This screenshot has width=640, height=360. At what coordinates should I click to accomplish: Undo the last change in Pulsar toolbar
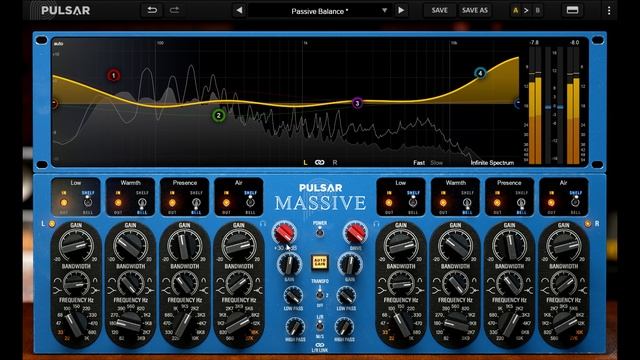tap(152, 10)
